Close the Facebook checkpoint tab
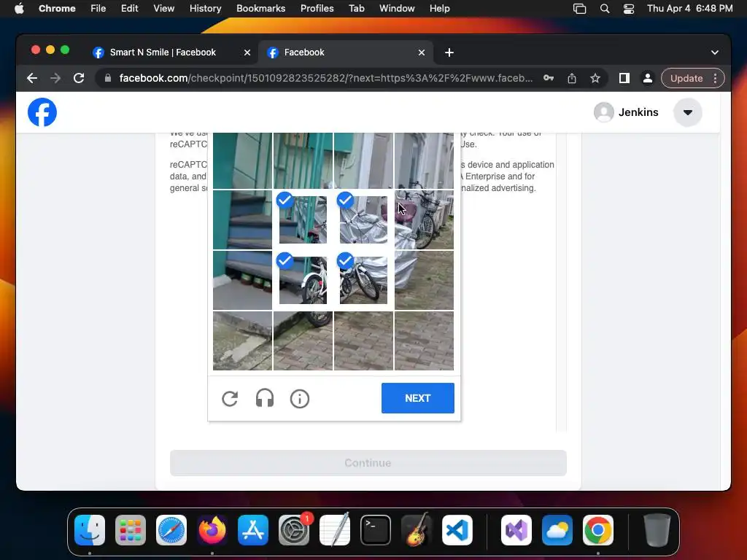Viewport: 747px width, 560px height. pos(422,52)
